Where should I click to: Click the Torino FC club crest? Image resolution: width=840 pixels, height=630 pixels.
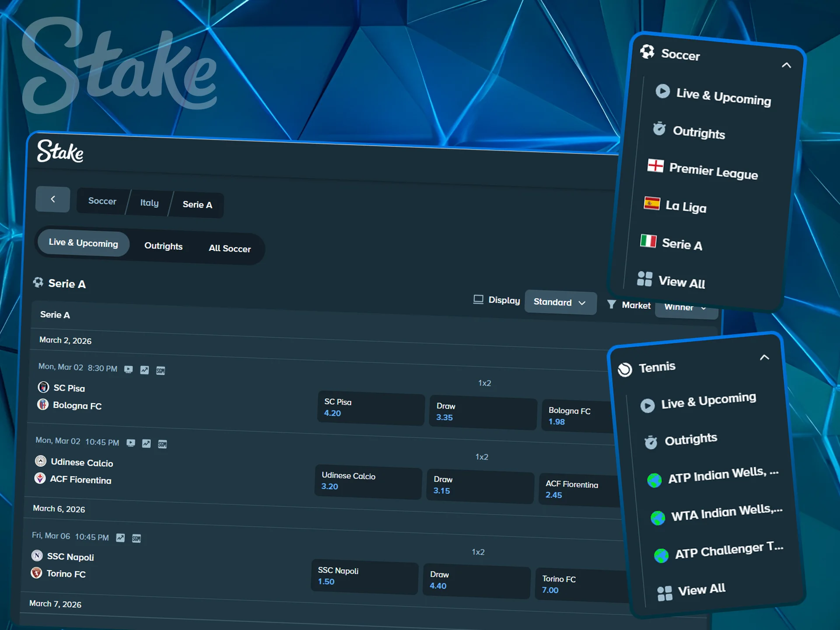click(x=36, y=572)
